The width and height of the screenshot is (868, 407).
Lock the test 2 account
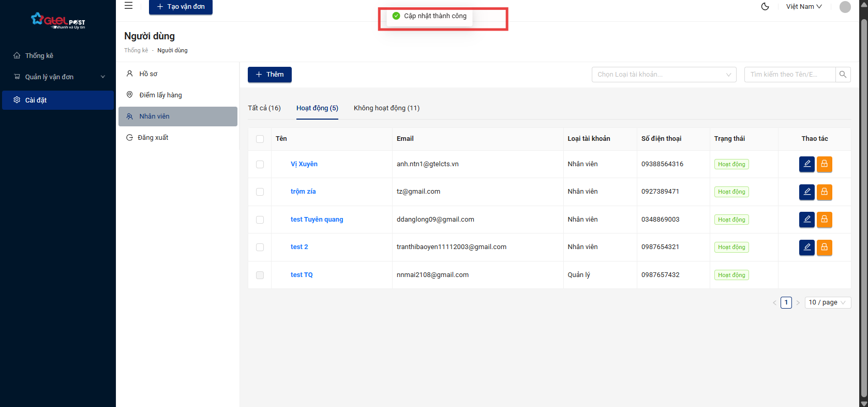[x=824, y=247]
